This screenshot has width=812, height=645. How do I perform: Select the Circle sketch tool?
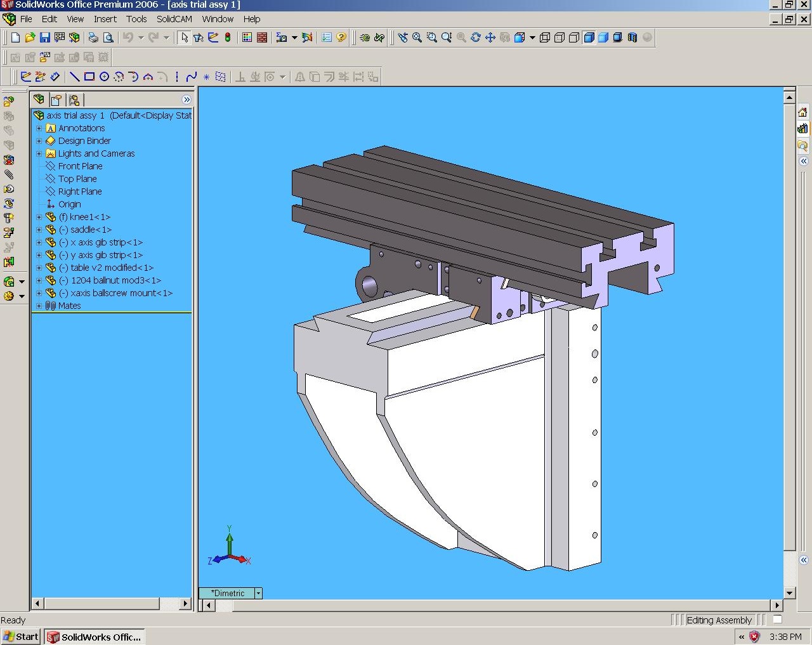[x=104, y=77]
